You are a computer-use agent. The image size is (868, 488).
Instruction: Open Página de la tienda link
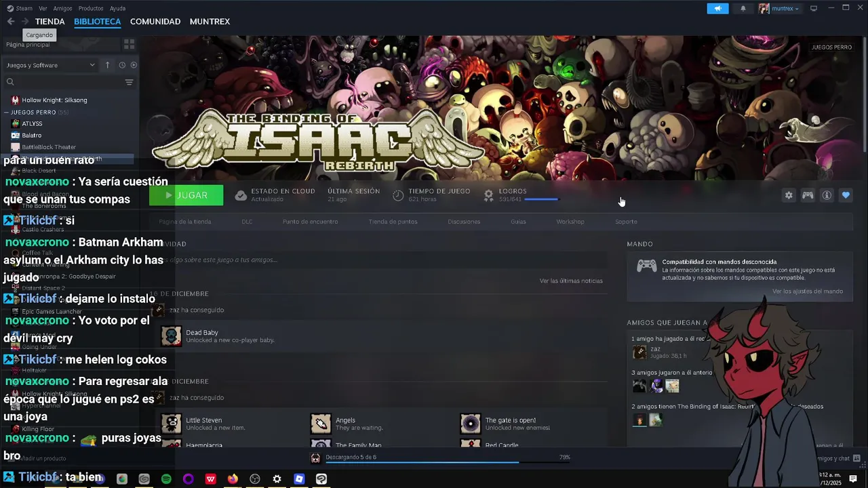point(185,222)
